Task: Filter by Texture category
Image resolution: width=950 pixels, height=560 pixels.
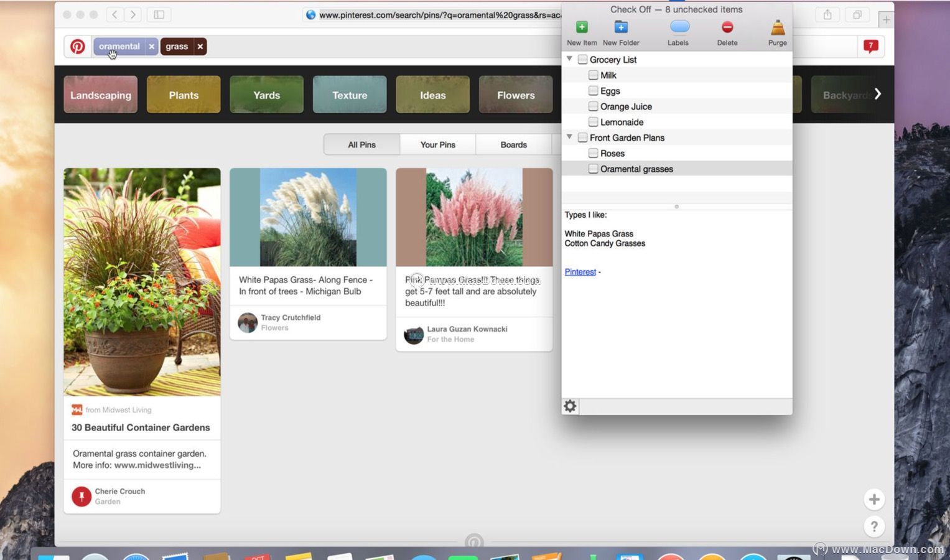Action: [350, 95]
